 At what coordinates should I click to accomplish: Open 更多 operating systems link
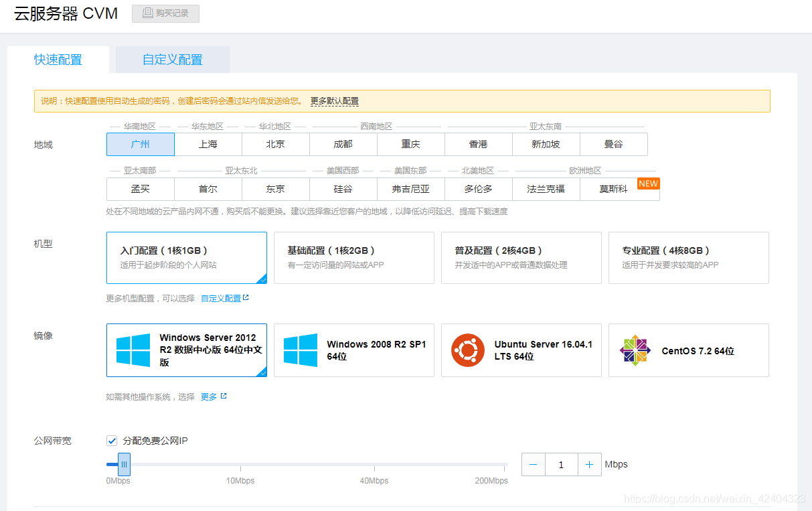209,396
